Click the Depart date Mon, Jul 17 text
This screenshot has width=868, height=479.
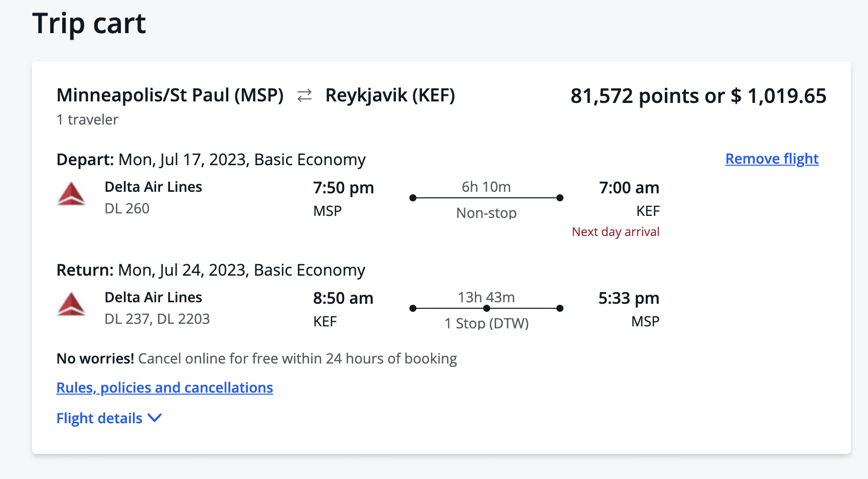pyautogui.click(x=211, y=159)
